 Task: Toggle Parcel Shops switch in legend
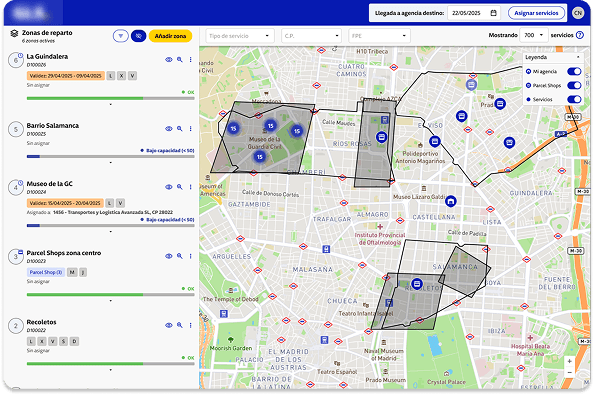574,85
